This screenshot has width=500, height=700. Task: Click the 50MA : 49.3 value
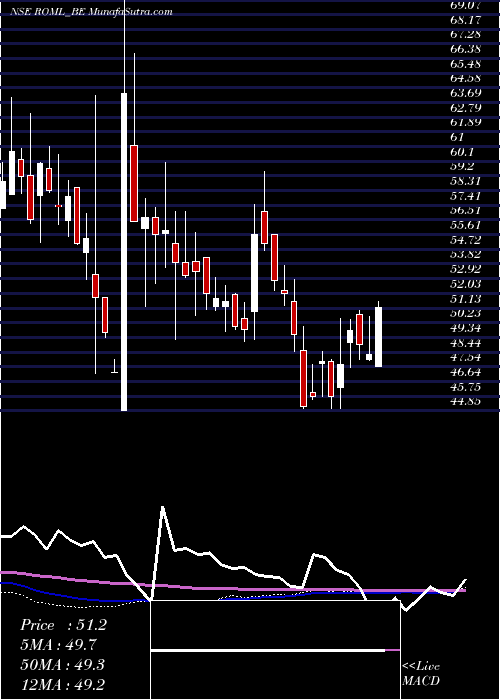tap(62, 665)
